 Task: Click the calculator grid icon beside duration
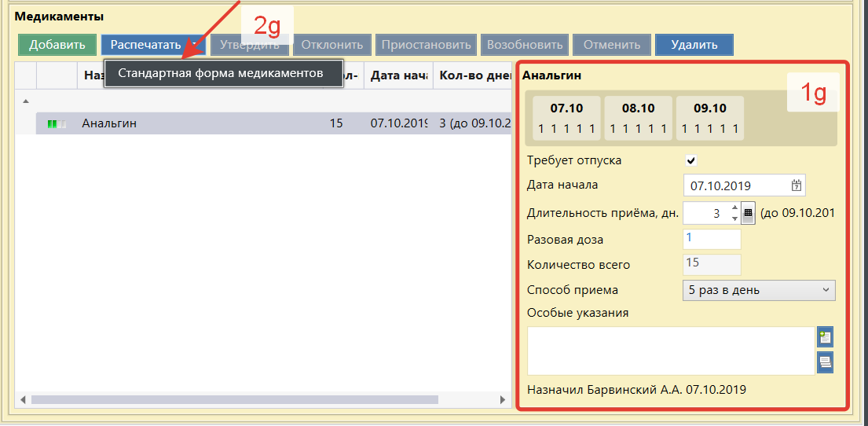pyautogui.click(x=748, y=213)
